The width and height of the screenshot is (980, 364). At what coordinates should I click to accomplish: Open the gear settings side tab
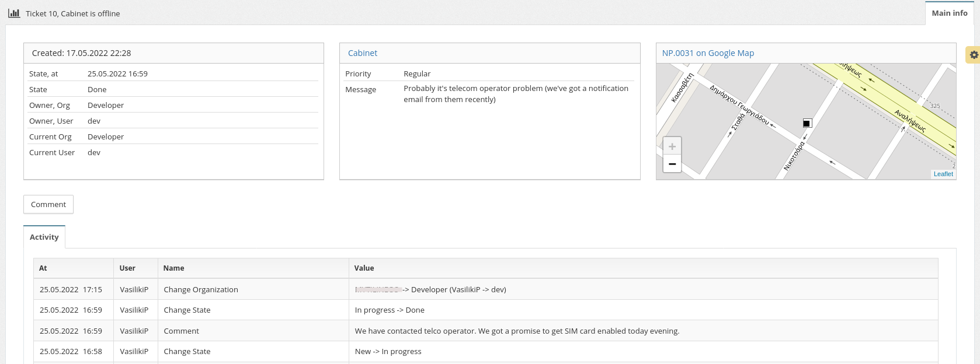click(974, 55)
